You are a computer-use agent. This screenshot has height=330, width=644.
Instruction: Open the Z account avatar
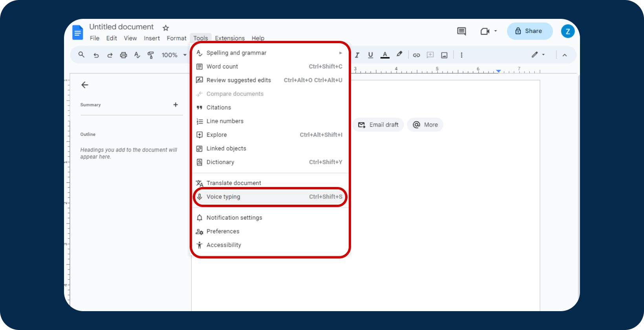(x=567, y=31)
